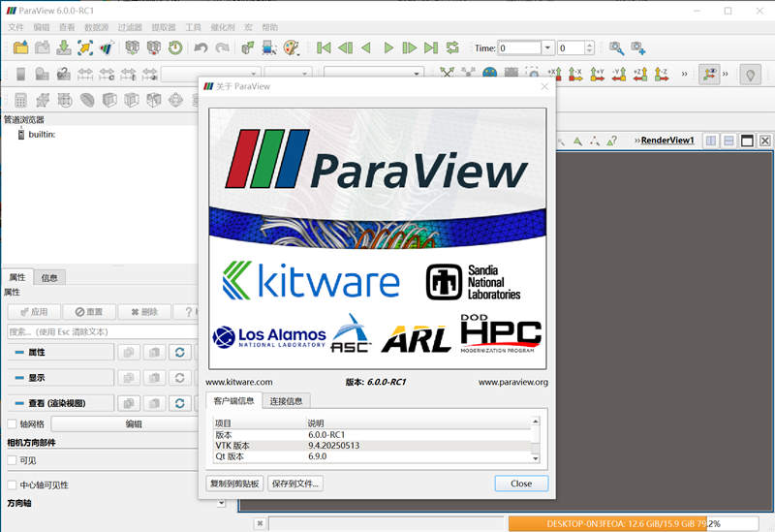Toggle the 中心轴可见性 checkbox
Image resolution: width=775 pixels, height=532 pixels.
point(13,485)
